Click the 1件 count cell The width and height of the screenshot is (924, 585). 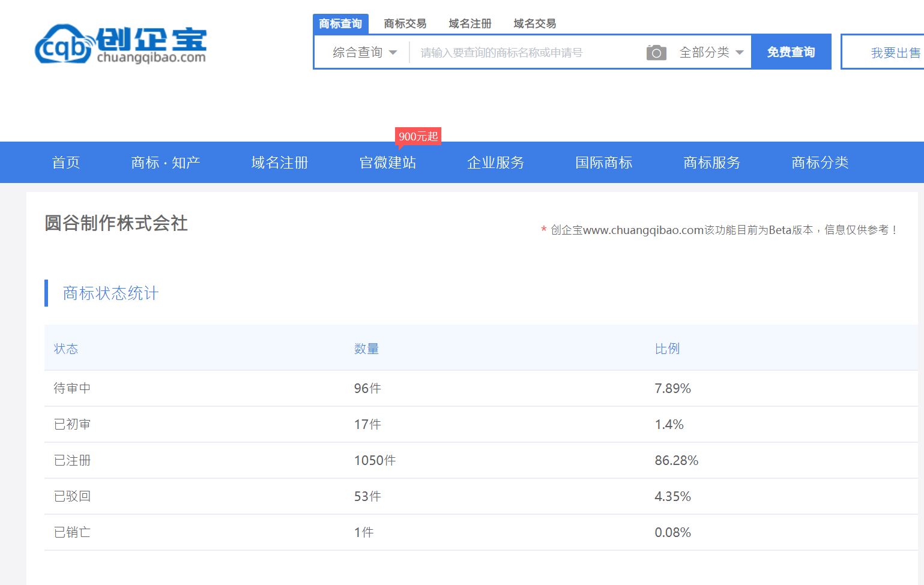364,532
